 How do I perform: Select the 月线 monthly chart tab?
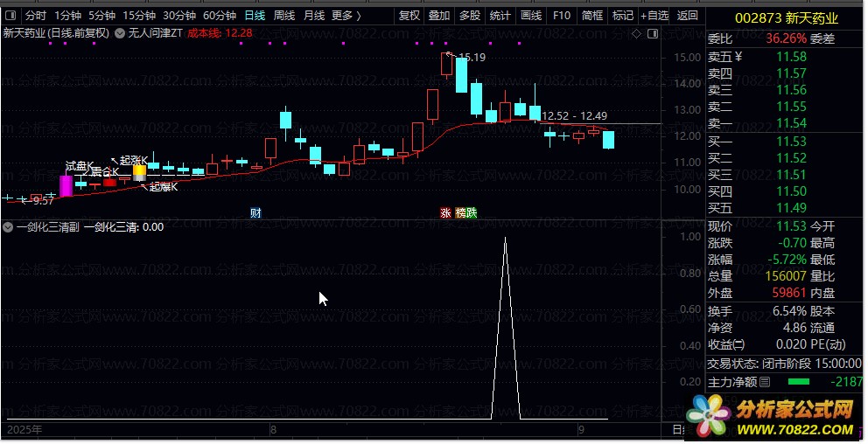pyautogui.click(x=314, y=16)
